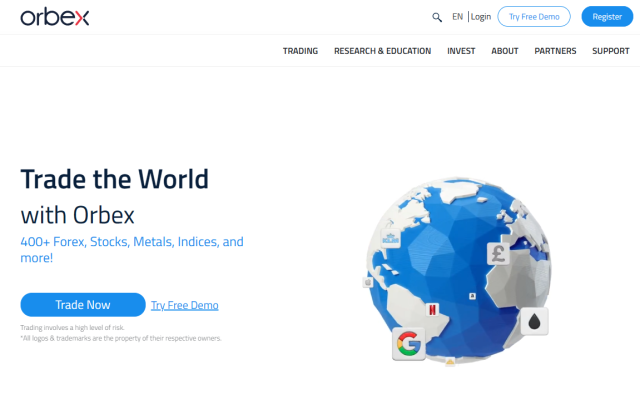Click the logos & trademarks disclaimer text

[121, 338]
